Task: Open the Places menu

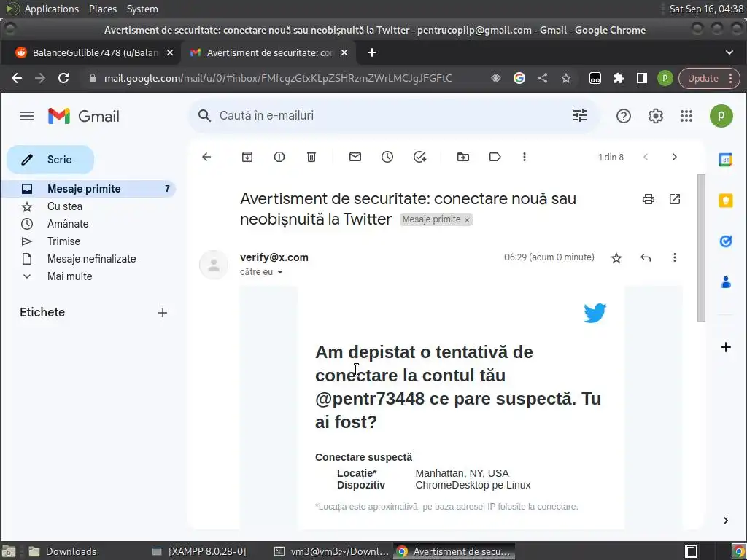Action: (102, 9)
